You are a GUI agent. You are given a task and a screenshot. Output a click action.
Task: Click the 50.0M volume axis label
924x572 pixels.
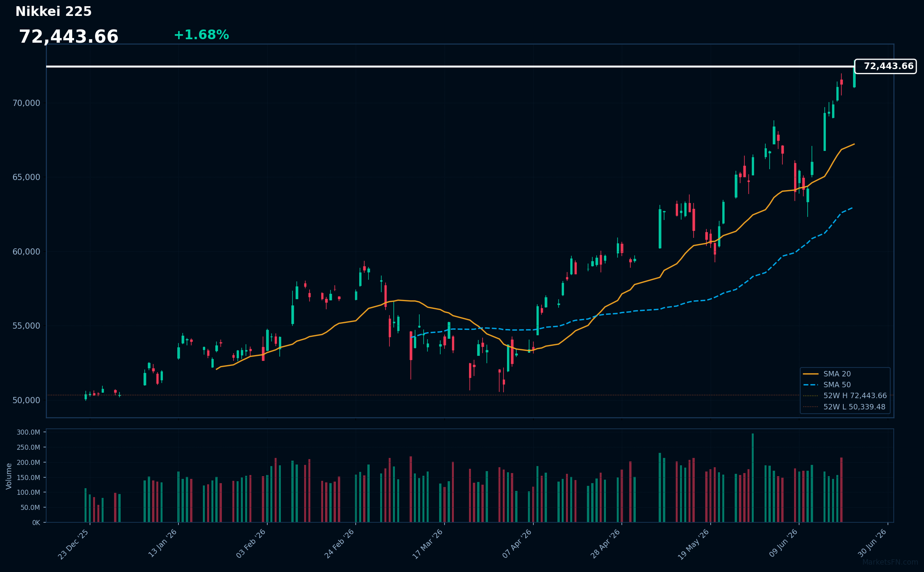click(x=30, y=508)
